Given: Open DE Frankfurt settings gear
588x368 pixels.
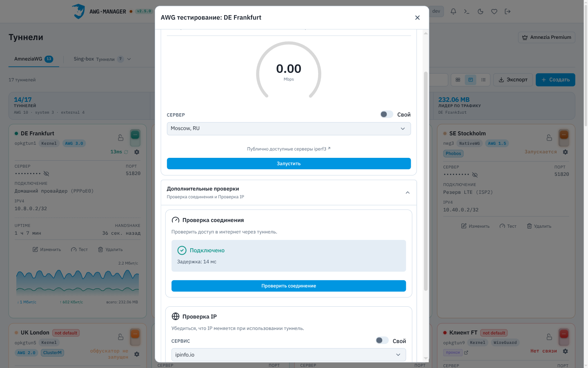Looking at the screenshot, I should (137, 152).
